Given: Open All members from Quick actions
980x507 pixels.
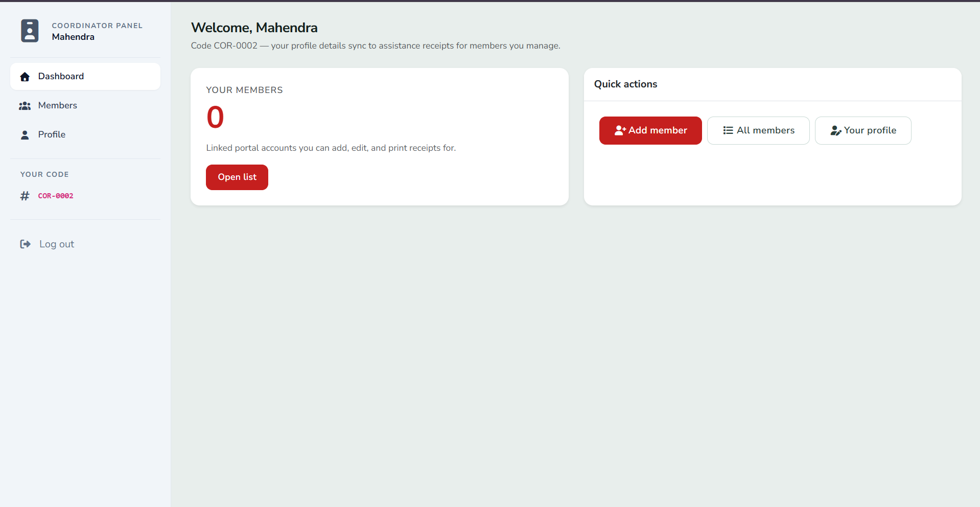Looking at the screenshot, I should pos(758,130).
